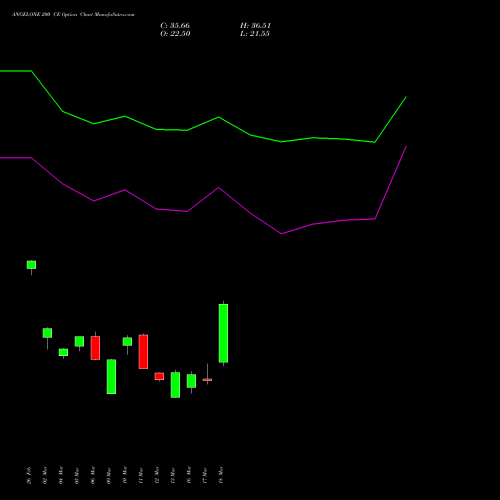This screenshot has width=500, height=500.
Task: Select the 13 Mar date label
Action: pyautogui.click(x=173, y=475)
